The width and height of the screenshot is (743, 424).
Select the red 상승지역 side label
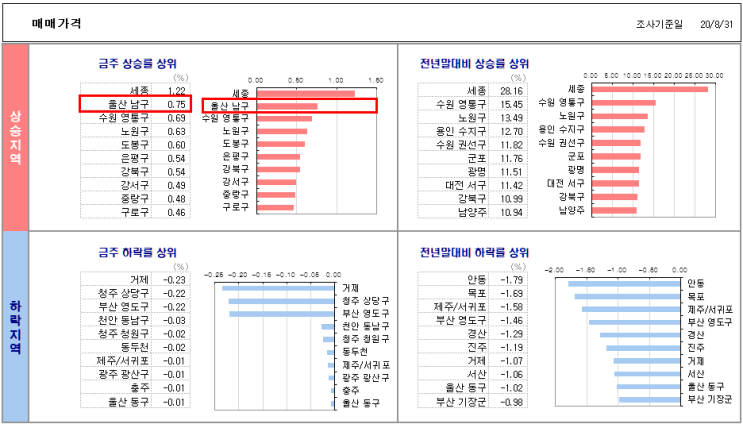click(x=15, y=138)
